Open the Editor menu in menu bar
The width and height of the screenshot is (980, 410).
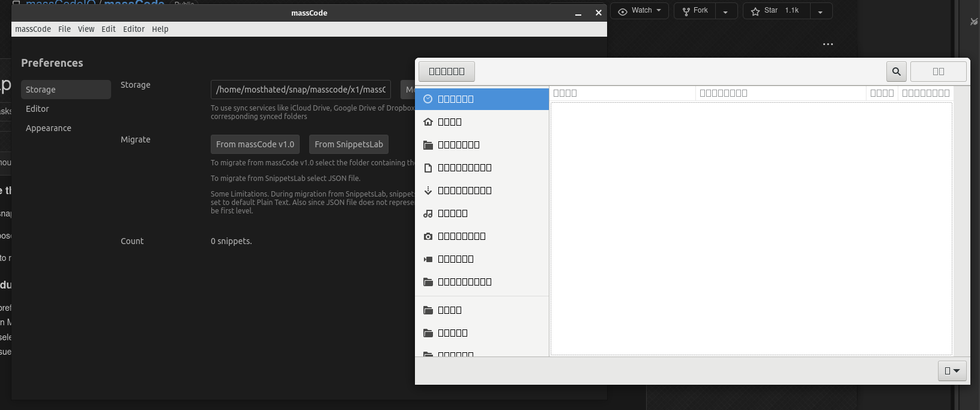coord(133,29)
